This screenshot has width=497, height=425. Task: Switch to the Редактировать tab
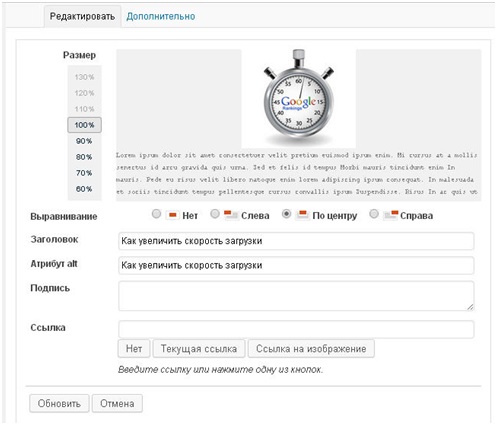click(82, 16)
